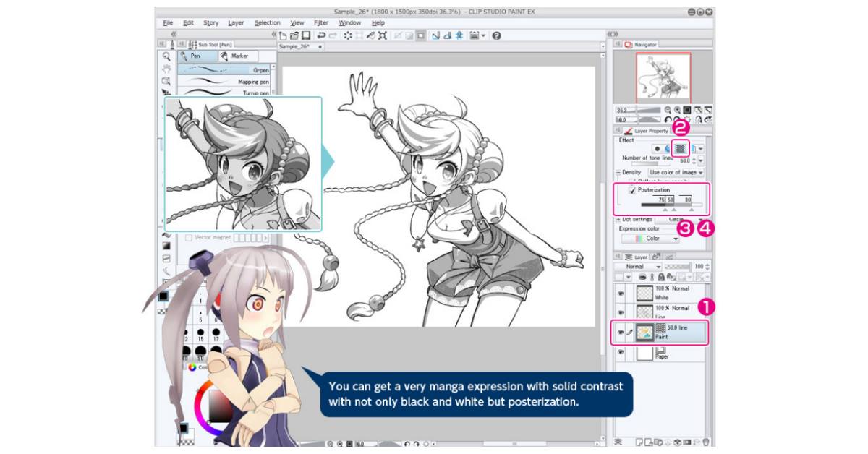Open the Filter menu

pyautogui.click(x=321, y=23)
